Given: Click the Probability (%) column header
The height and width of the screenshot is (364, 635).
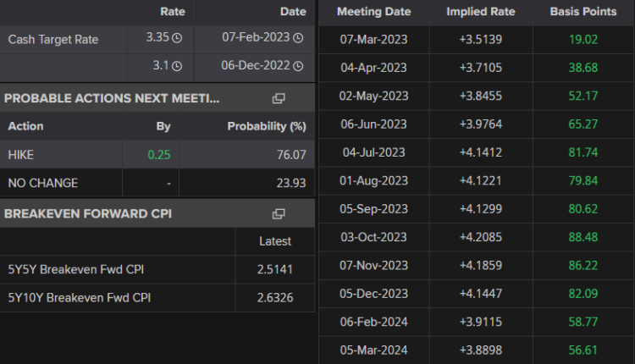Looking at the screenshot, I should (x=266, y=126).
